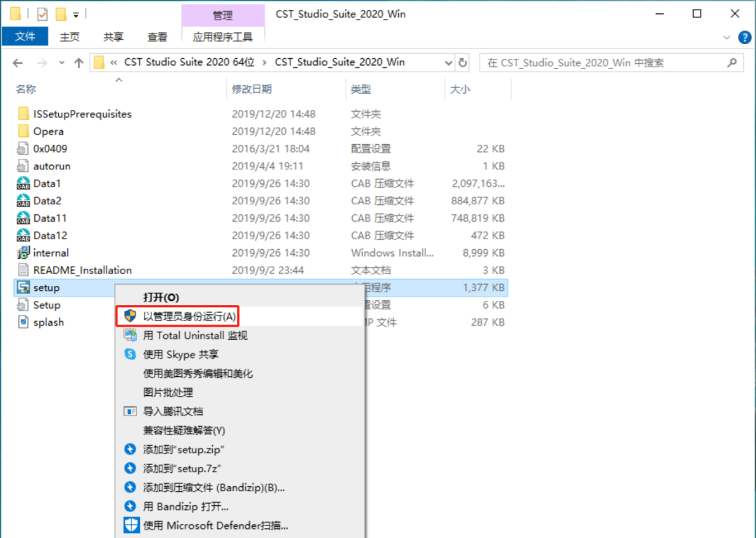
Task: Click the search box for CST_Studio_Suite_2020_Win
Action: tap(610, 63)
